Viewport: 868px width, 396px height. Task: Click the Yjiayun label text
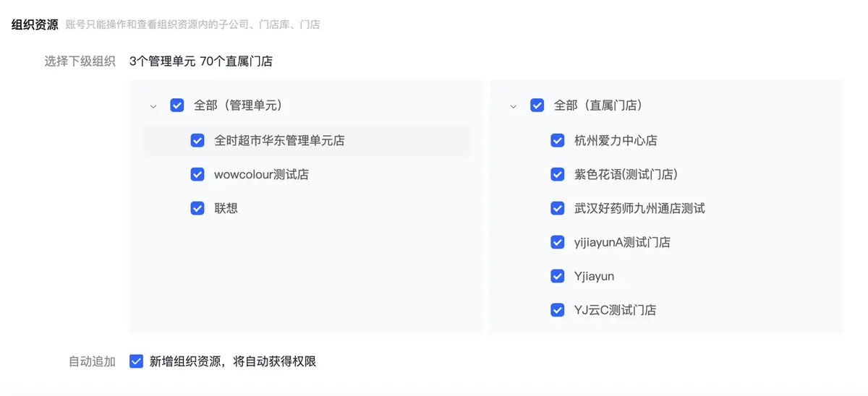pos(594,276)
